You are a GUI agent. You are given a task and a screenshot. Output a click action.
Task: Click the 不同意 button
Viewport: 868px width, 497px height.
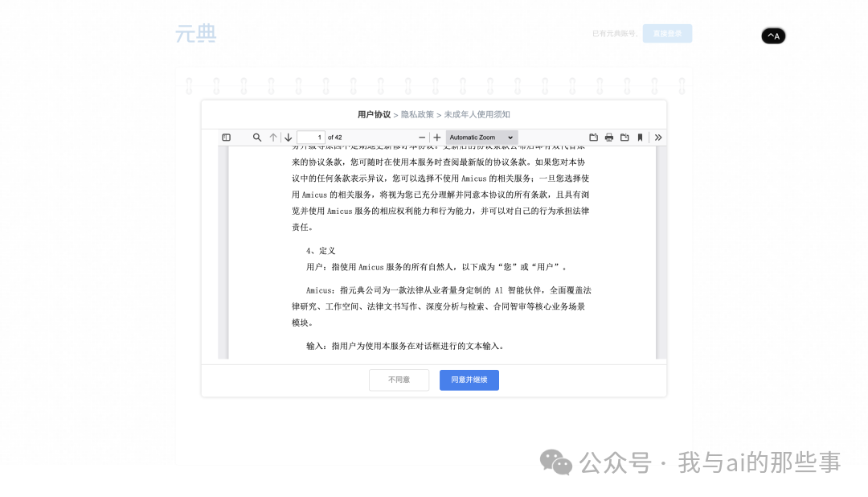click(x=399, y=380)
